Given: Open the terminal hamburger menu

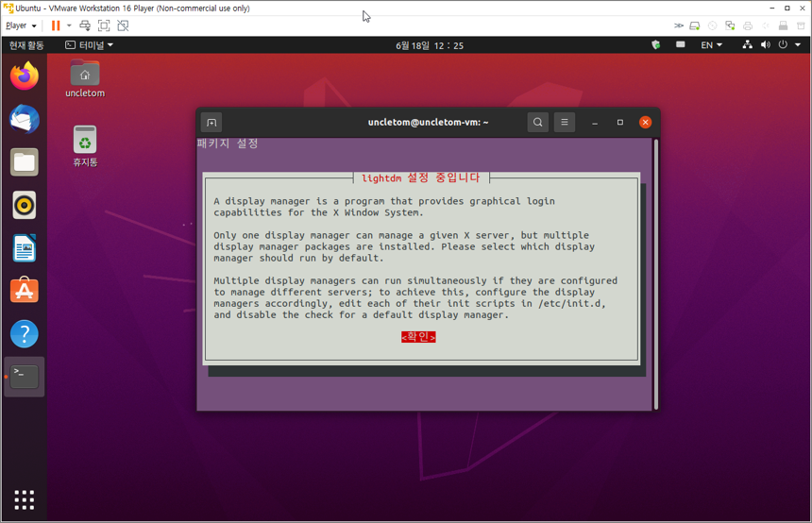Looking at the screenshot, I should (x=565, y=122).
